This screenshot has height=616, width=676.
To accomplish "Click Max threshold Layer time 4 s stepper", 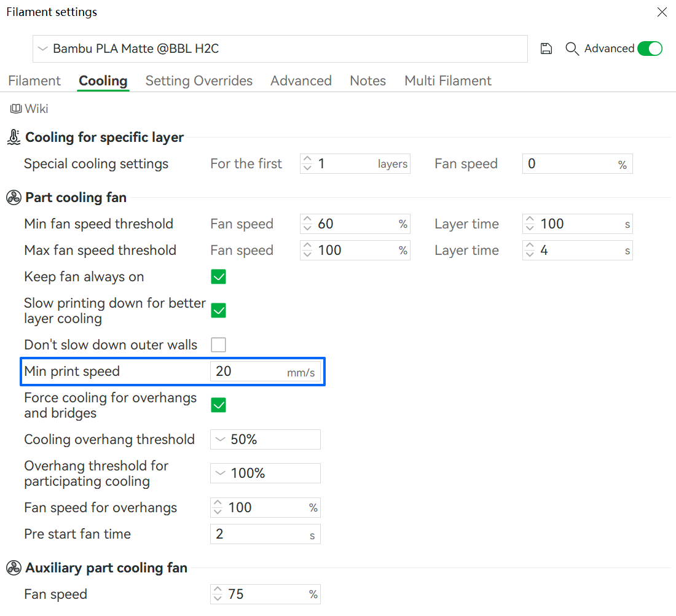I will pyautogui.click(x=530, y=251).
